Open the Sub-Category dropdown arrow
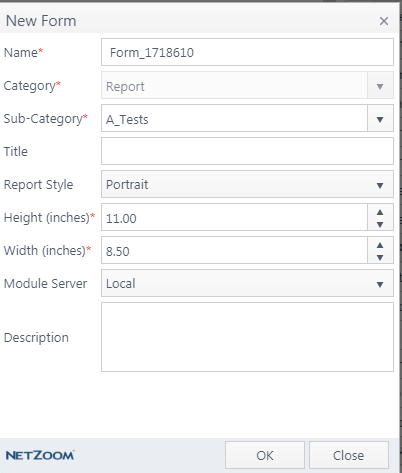This screenshot has height=473, width=402. pos(380,119)
